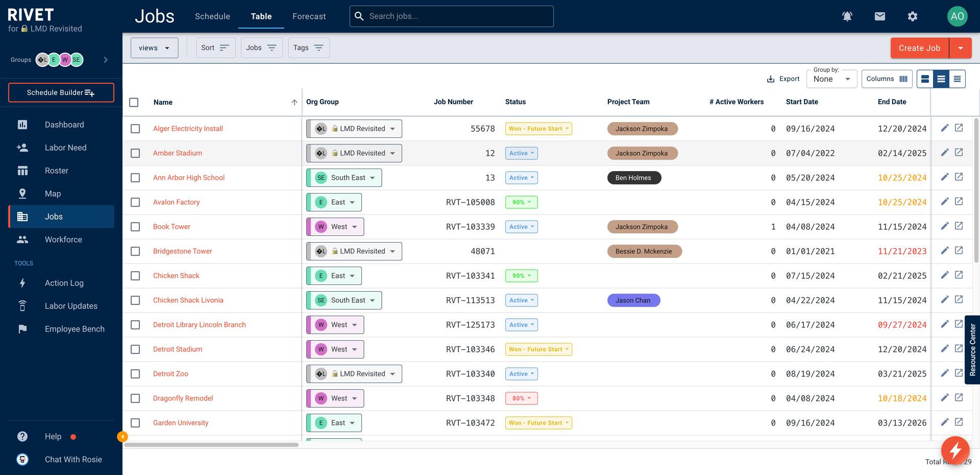Screen dimensions: 980x475
Task: Select all jobs with header checkbox
Action: point(134,102)
